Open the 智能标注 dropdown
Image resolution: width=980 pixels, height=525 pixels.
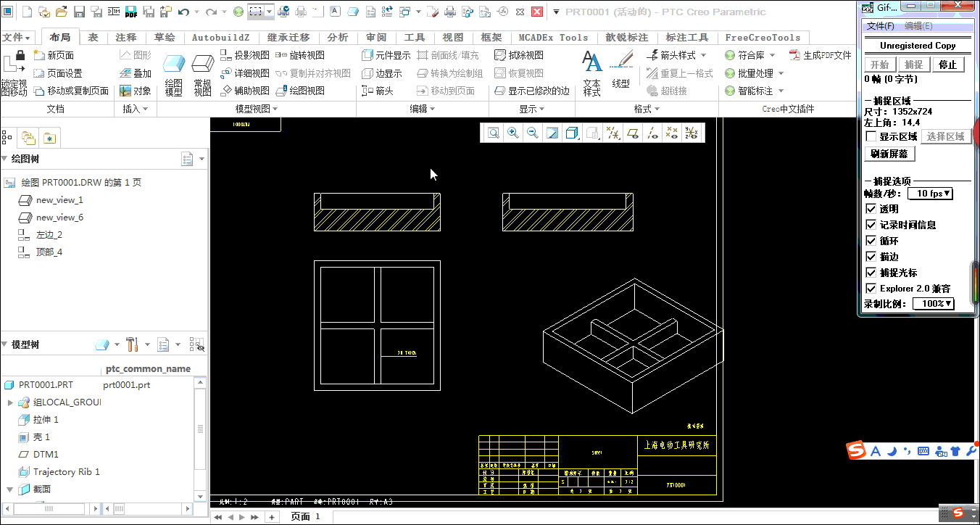pos(781,91)
